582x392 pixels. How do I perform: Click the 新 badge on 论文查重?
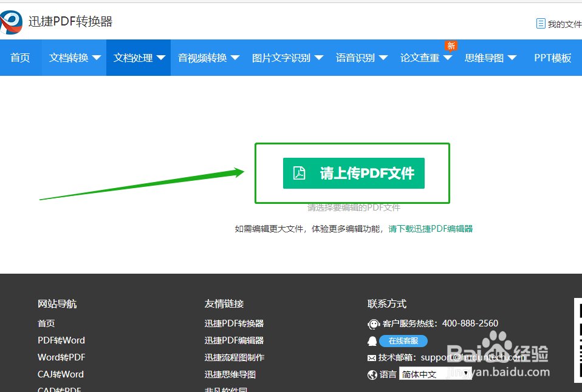451,46
